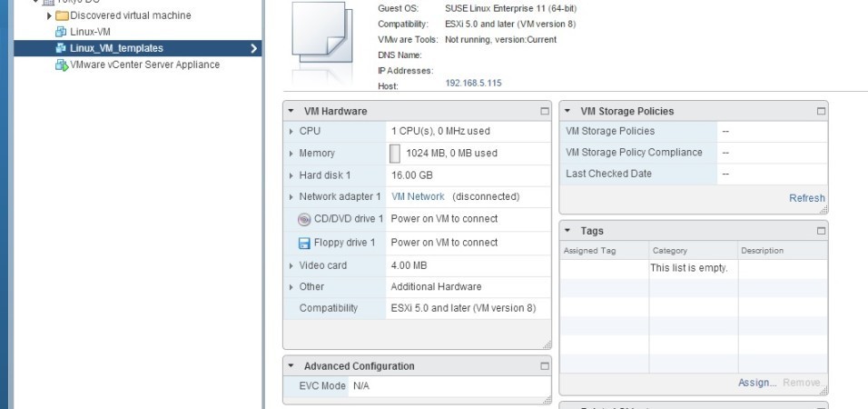Click the VM Hardware panel resize grip
This screenshot has width=868, height=409.
click(x=547, y=344)
